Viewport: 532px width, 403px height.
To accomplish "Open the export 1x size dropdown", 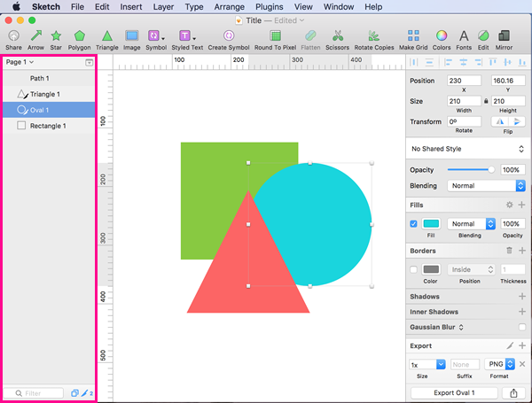I will click(x=426, y=364).
